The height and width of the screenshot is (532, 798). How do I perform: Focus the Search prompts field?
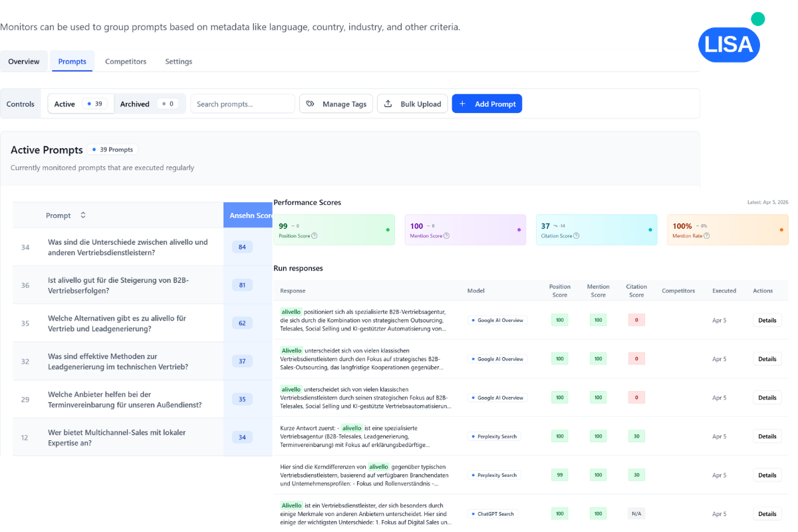(x=243, y=104)
